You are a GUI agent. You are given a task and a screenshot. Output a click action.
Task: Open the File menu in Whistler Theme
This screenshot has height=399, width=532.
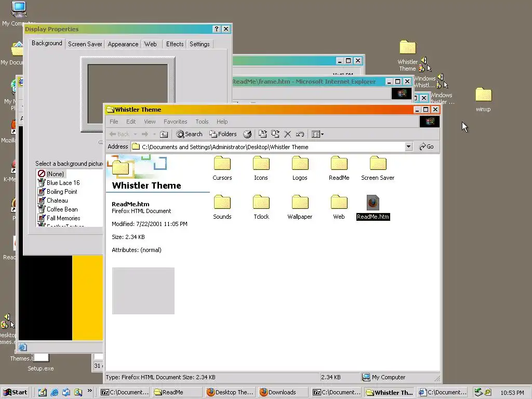coord(114,122)
